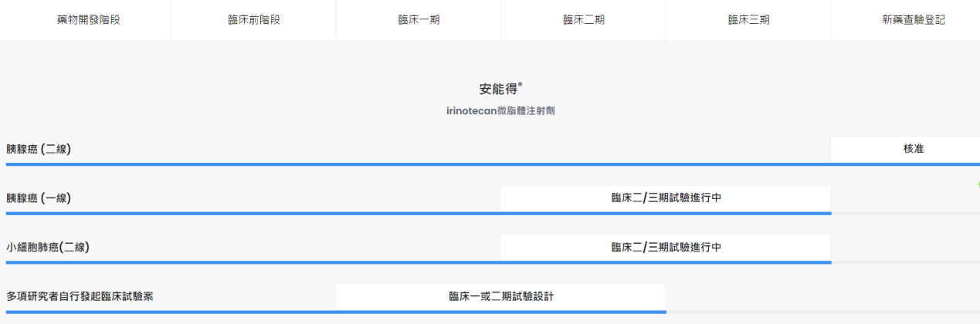This screenshot has height=324, width=980.
Task: Click the 胰腺癌 (一線) 臨床二/三期試驗進行中 status box
Action: tap(666, 198)
